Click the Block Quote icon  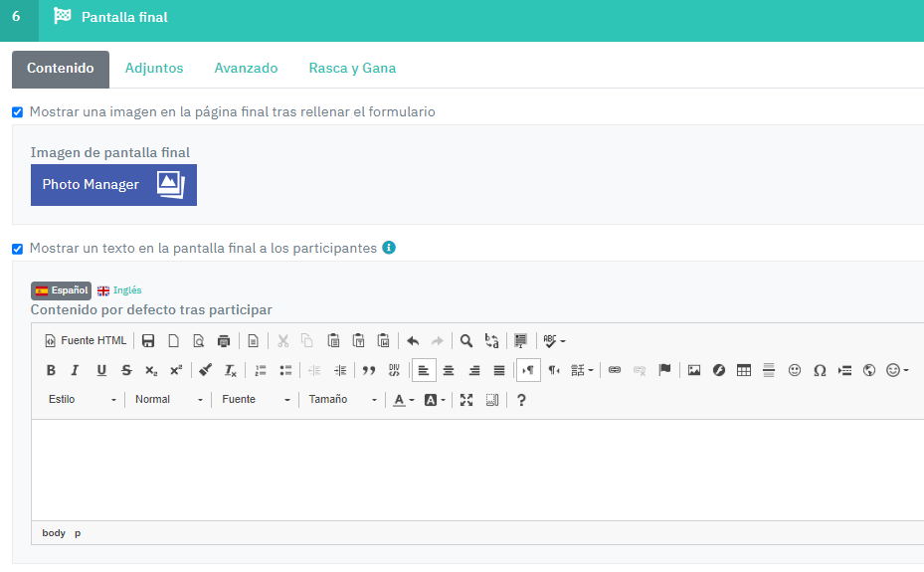(x=369, y=370)
